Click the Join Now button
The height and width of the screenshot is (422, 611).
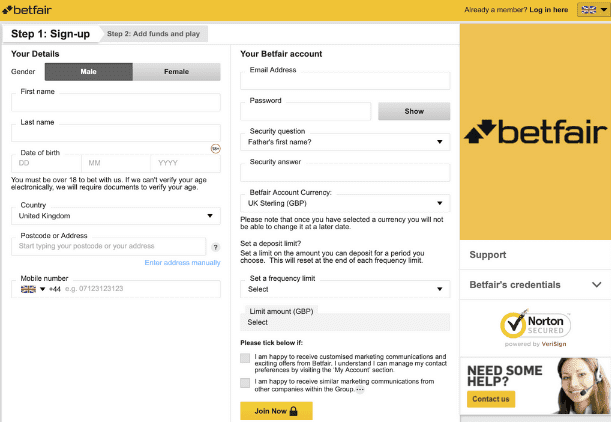[276, 411]
